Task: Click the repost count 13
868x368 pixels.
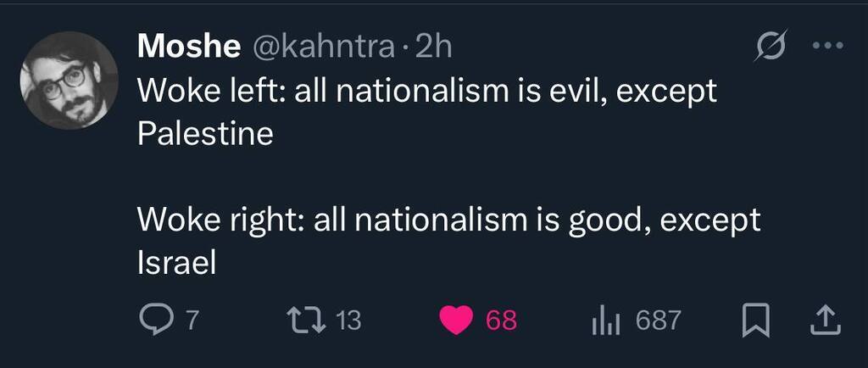Action: tap(348, 321)
